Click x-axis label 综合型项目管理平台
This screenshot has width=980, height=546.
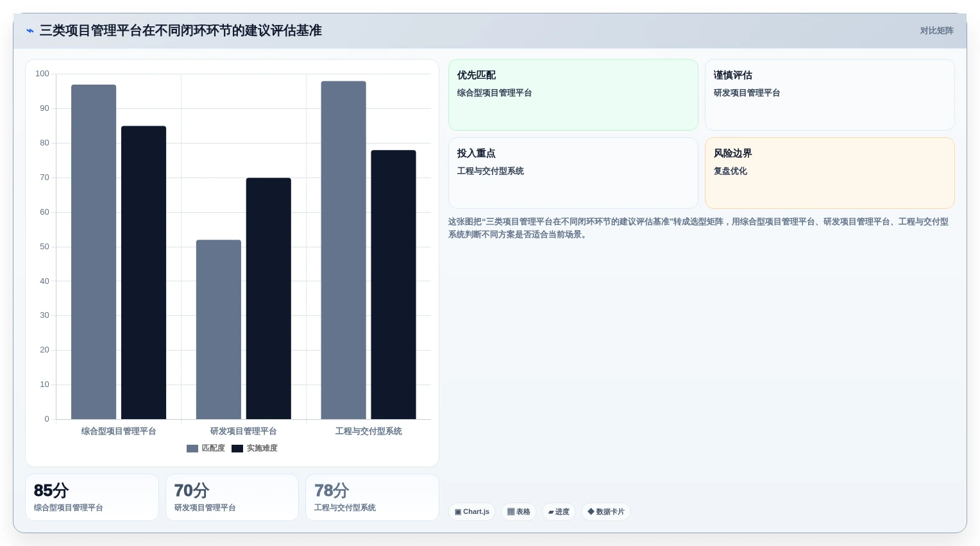[119, 431]
